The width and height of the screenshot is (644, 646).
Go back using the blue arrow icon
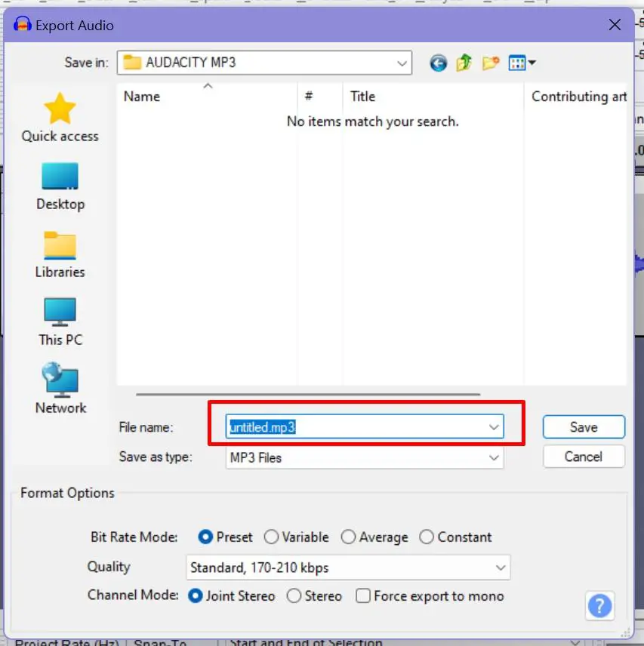click(438, 63)
